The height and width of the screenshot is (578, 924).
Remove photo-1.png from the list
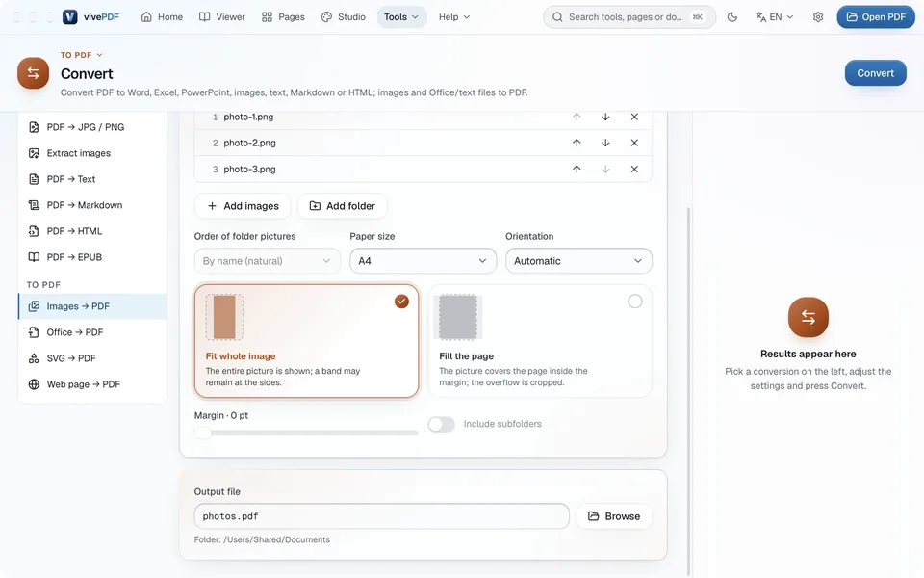click(x=634, y=117)
